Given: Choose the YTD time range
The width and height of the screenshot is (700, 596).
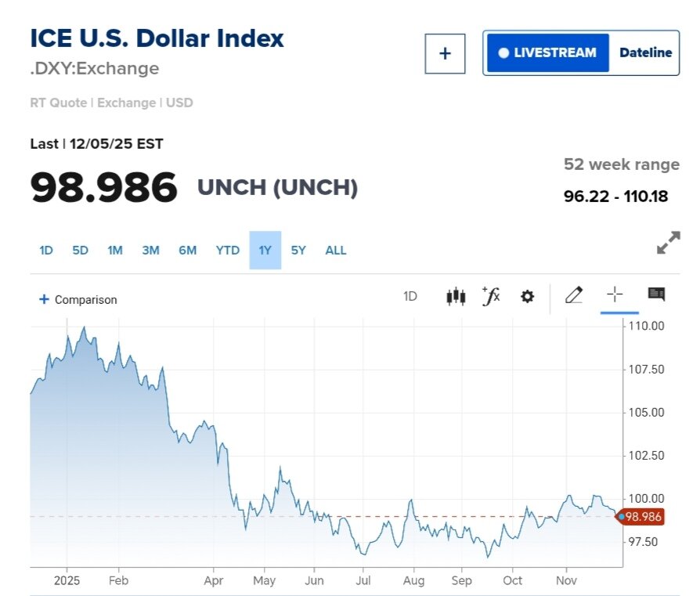Looking at the screenshot, I should 228,251.
